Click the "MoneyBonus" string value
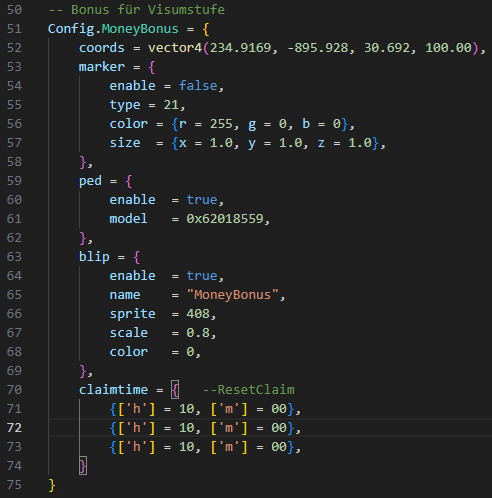The width and height of the screenshot is (492, 498). click(x=232, y=295)
